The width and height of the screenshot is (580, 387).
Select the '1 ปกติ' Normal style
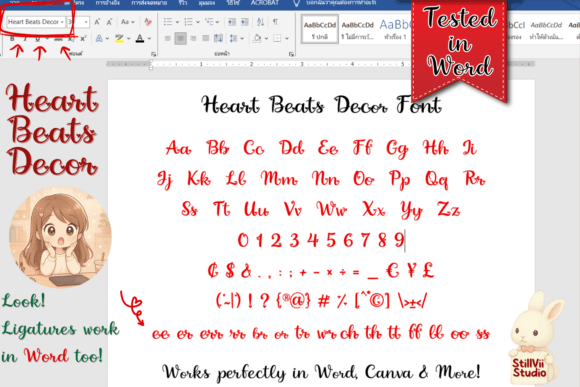click(320, 29)
